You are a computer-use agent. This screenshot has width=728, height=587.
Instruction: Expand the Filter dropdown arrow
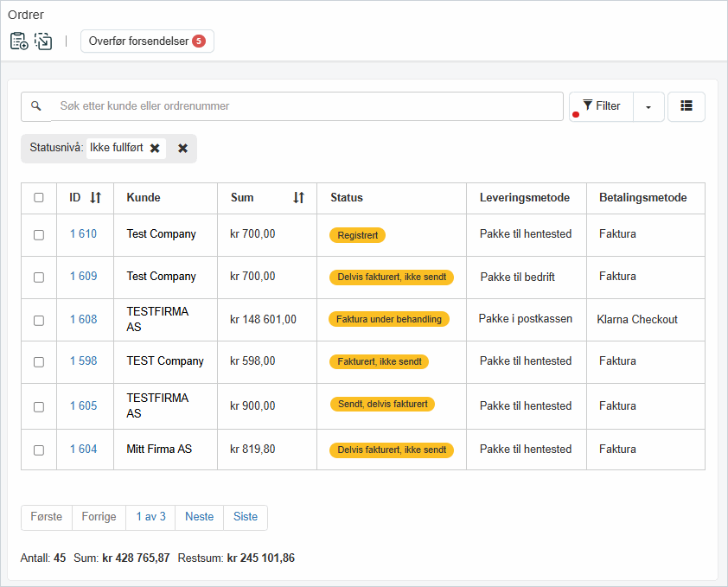(x=648, y=107)
